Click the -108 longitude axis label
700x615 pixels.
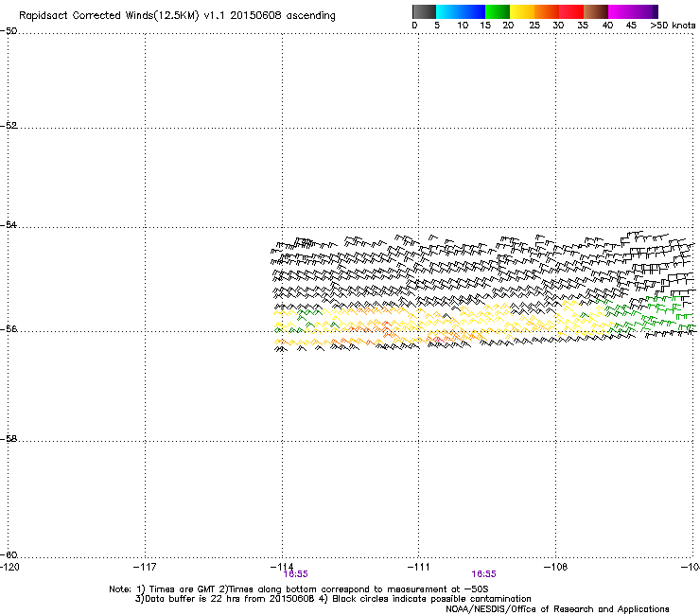pyautogui.click(x=556, y=567)
